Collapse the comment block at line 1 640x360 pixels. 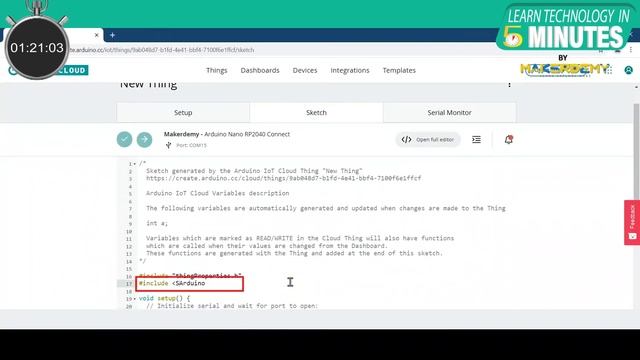pyautogui.click(x=135, y=164)
